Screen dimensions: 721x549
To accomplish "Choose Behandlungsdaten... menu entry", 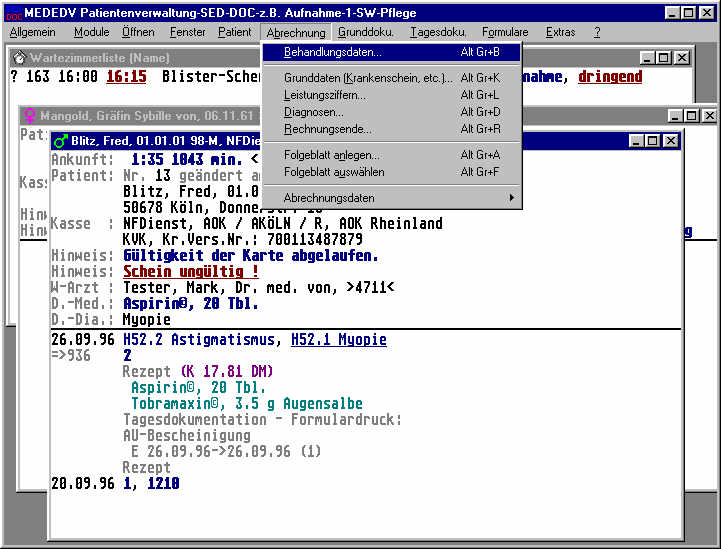I will click(392, 52).
